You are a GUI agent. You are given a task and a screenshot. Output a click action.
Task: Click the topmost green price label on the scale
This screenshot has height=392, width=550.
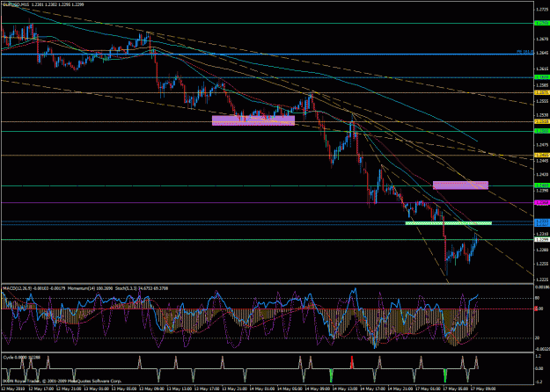click(540, 23)
